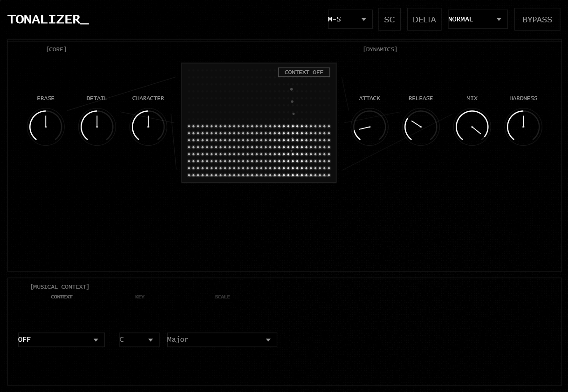Image resolution: width=568 pixels, height=392 pixels.
Task: Open the Context dropdown set to OFF
Action: [62, 340]
